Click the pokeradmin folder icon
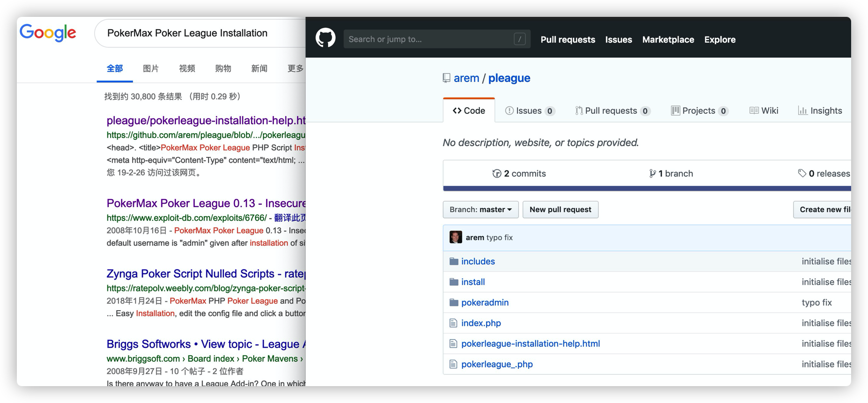The width and height of the screenshot is (868, 403). click(454, 303)
